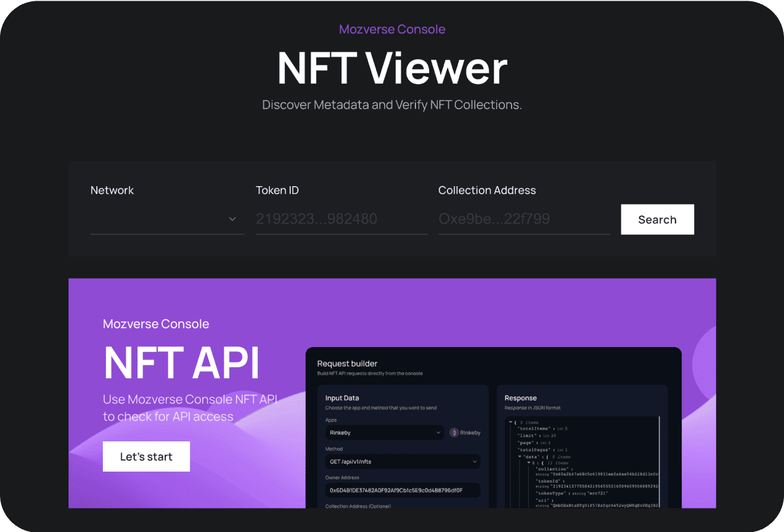Screen dimensions: 784x532
Task: Select the Request builder heading
Action: (x=347, y=364)
